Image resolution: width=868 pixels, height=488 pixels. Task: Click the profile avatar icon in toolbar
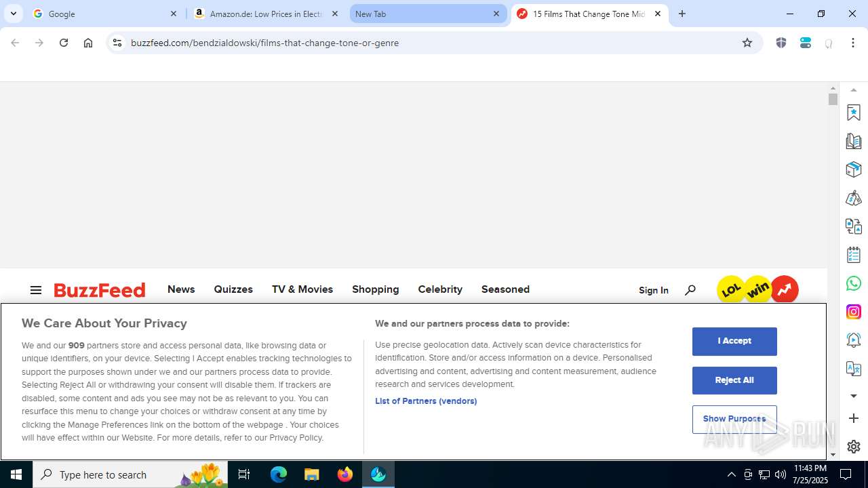point(829,43)
